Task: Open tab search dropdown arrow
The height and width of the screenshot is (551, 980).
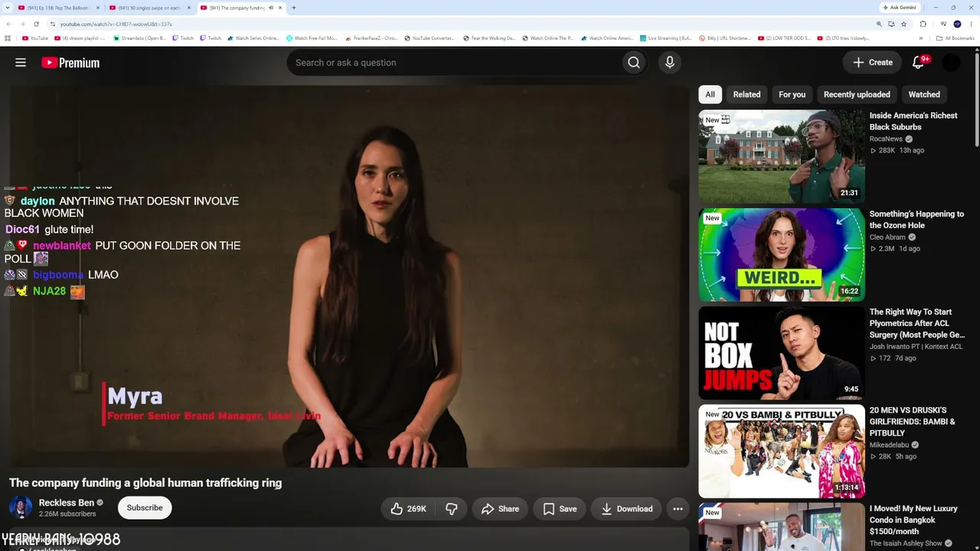Action: [x=7, y=8]
